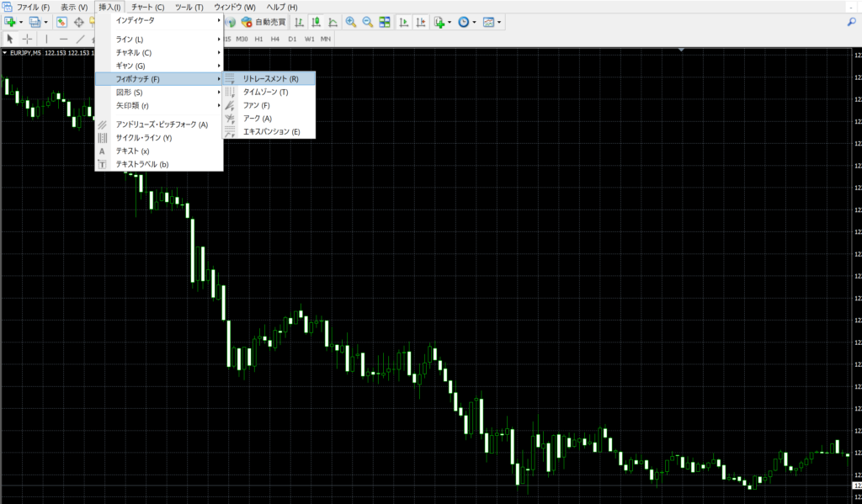
Task: Expand the チャネル (C) submenu
Action: (159, 53)
